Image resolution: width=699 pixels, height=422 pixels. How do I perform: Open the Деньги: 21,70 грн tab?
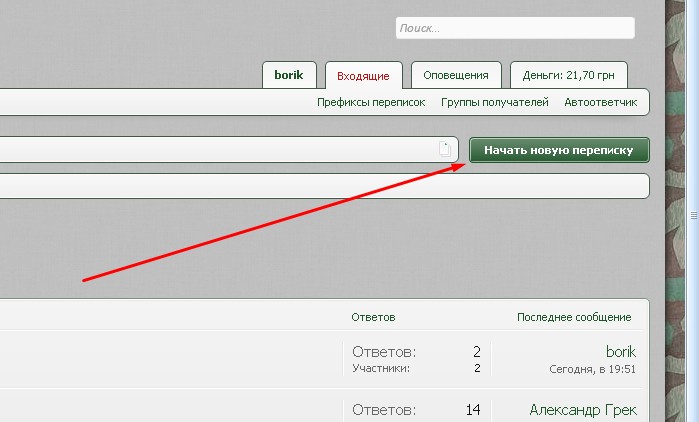point(569,75)
